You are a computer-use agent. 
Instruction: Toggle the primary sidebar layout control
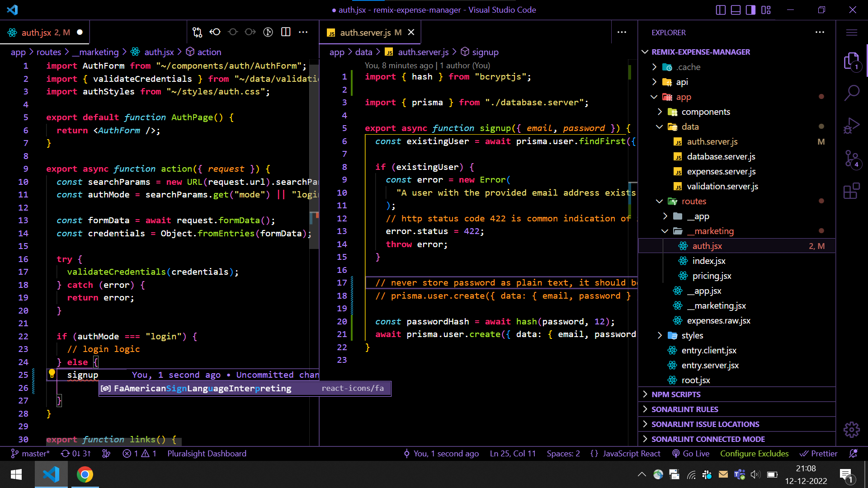tap(721, 10)
